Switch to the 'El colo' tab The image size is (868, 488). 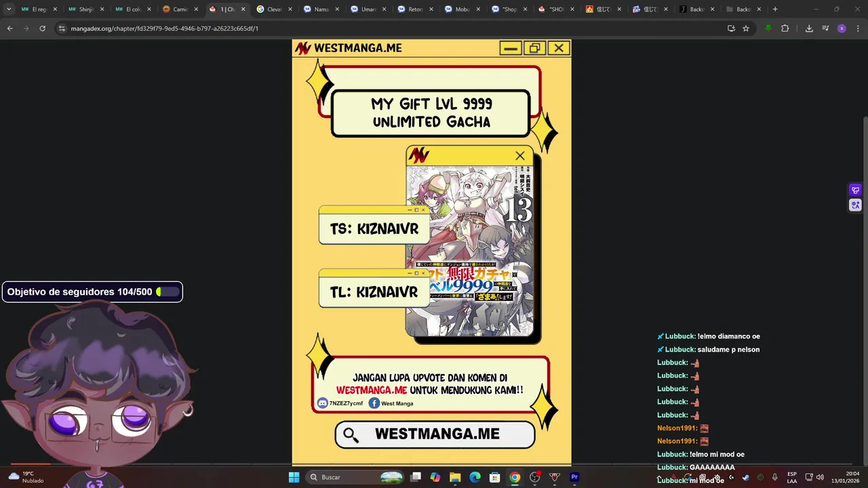(132, 9)
